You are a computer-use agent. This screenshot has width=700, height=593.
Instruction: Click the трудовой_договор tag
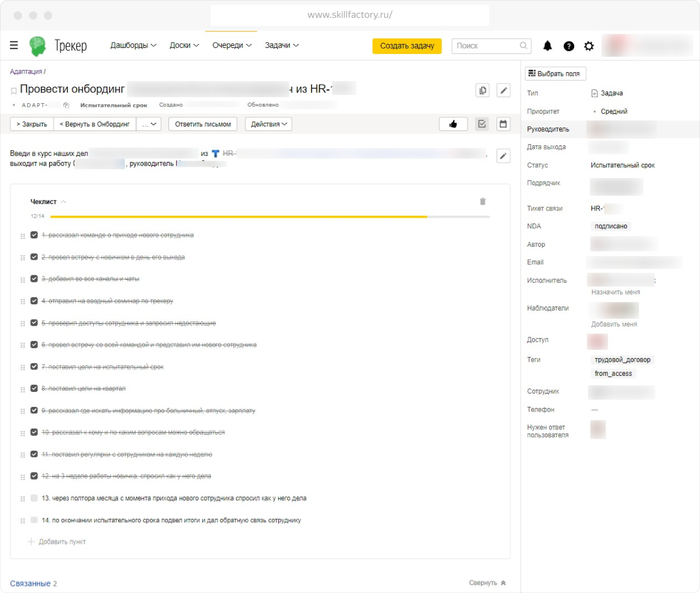pos(622,359)
